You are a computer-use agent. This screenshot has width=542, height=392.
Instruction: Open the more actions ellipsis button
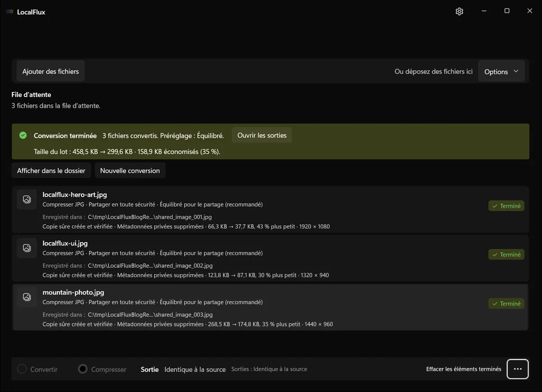point(518,369)
